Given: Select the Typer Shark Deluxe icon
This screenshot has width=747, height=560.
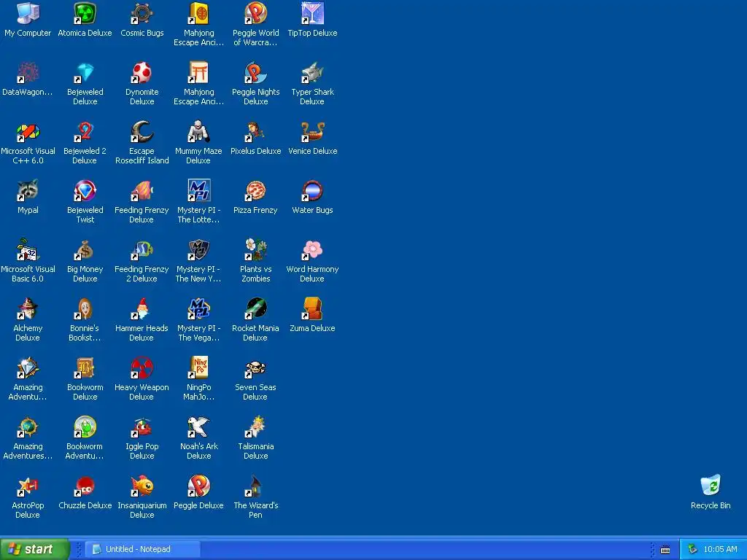Looking at the screenshot, I should pyautogui.click(x=312, y=72).
